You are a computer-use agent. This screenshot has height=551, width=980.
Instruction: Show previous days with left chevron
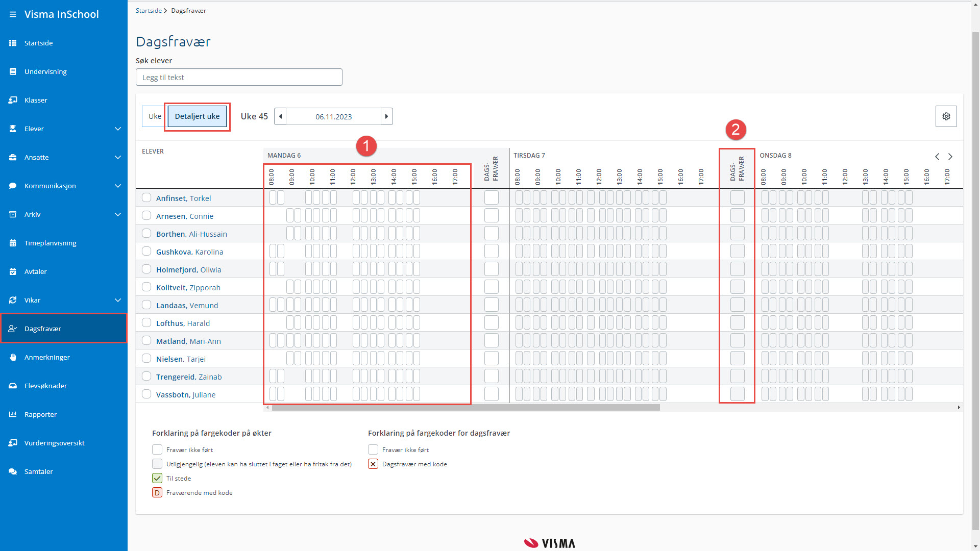(937, 157)
